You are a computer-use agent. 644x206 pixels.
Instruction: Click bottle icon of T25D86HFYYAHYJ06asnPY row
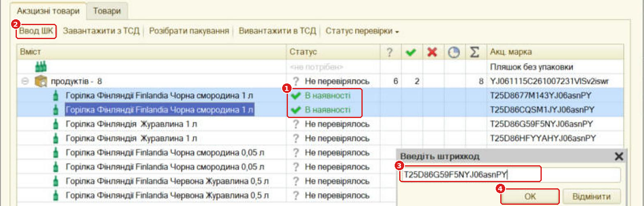[x=56, y=138]
